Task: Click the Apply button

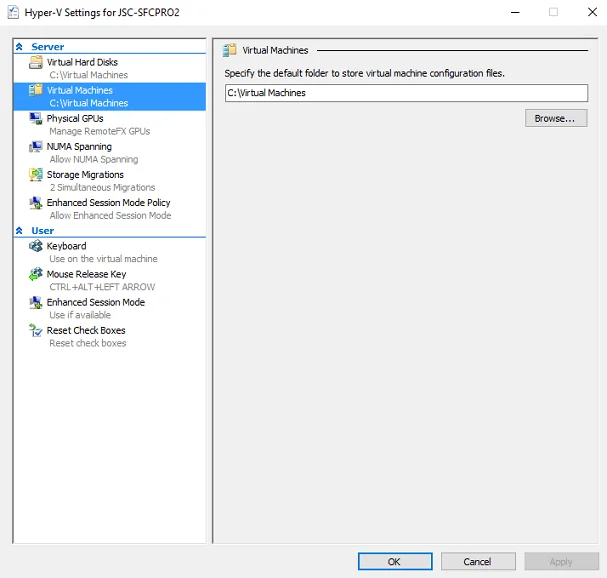Action: pyautogui.click(x=561, y=561)
